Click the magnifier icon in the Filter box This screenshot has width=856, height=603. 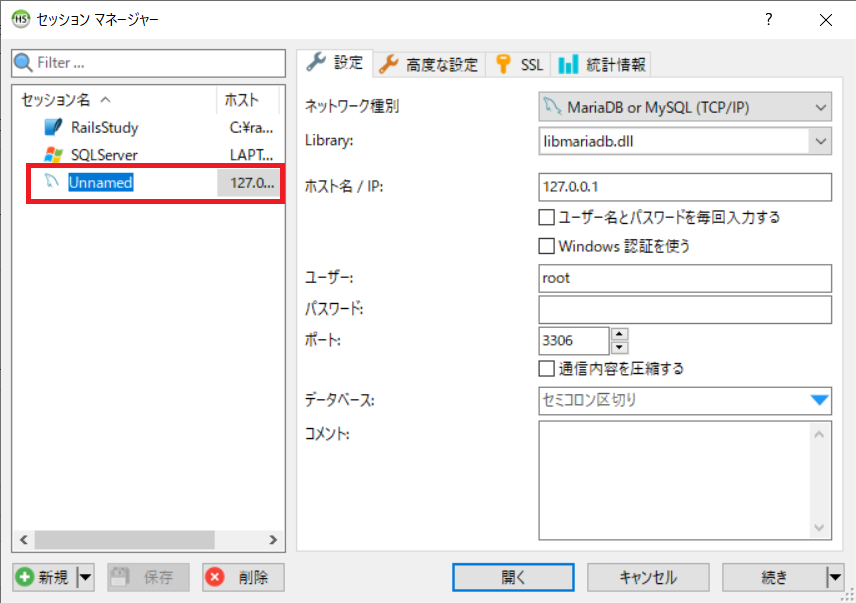pos(23,63)
